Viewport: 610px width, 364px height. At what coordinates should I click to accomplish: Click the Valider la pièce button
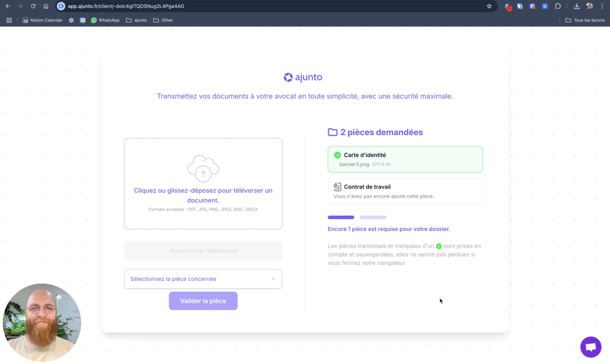pyautogui.click(x=203, y=301)
